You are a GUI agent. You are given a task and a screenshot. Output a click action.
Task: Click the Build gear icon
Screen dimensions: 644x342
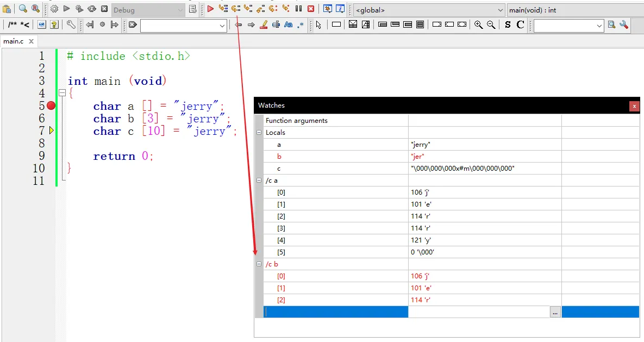coord(54,9)
